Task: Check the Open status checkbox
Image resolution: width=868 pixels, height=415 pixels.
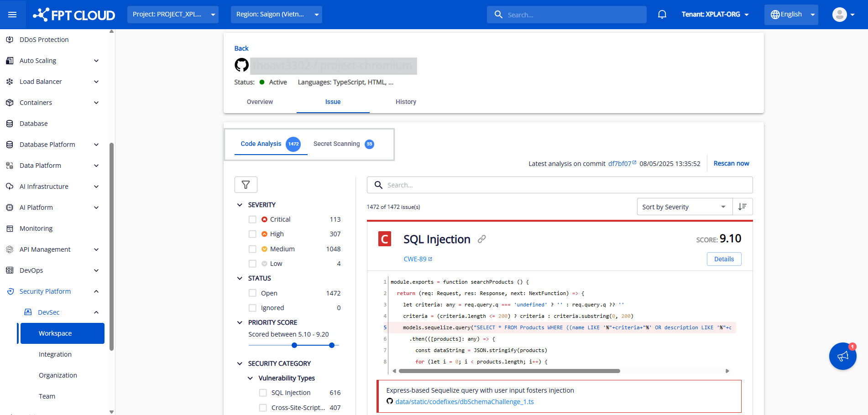Action: tap(252, 293)
